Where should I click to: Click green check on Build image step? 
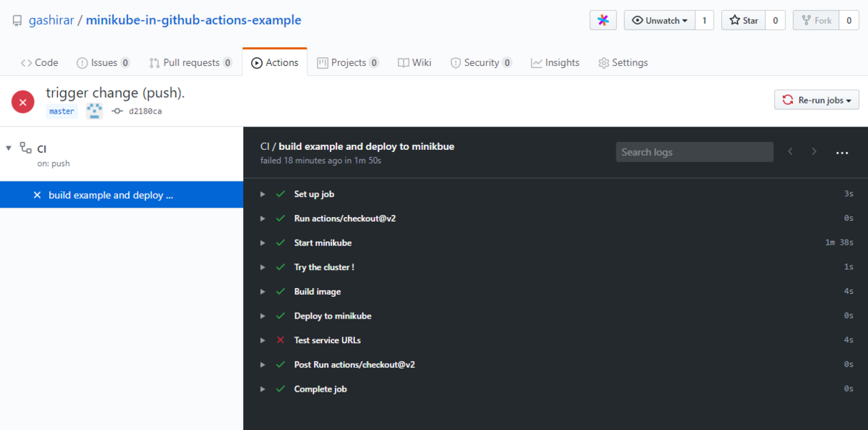point(281,291)
